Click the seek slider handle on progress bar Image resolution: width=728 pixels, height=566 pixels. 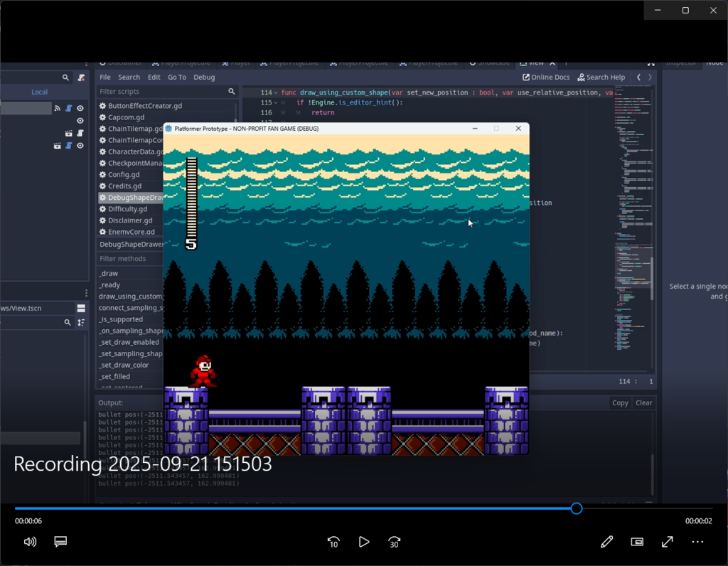coord(577,508)
